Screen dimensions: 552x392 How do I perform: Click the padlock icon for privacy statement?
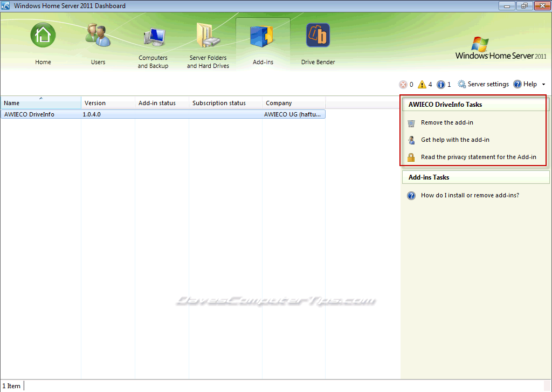coord(411,157)
